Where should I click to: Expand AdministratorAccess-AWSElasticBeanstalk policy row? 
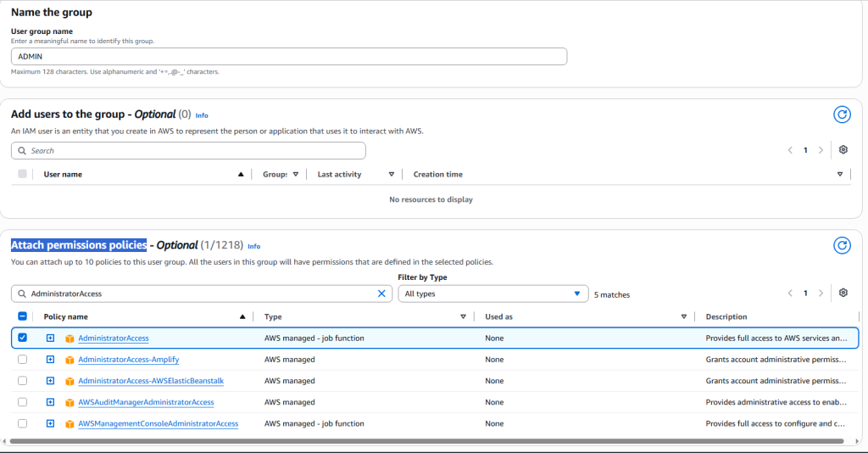pyautogui.click(x=50, y=380)
